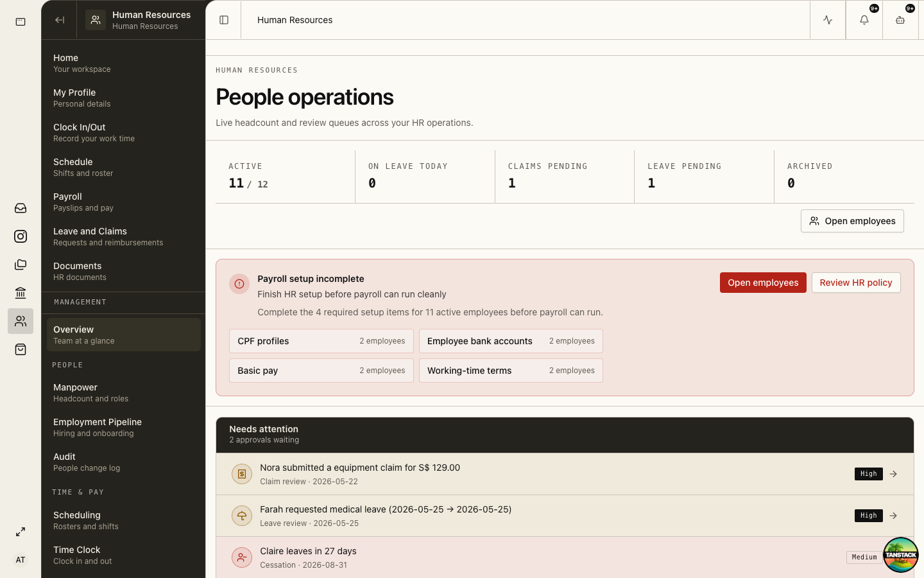Open the bot assistant icon
The image size is (924, 578).
(x=900, y=20)
